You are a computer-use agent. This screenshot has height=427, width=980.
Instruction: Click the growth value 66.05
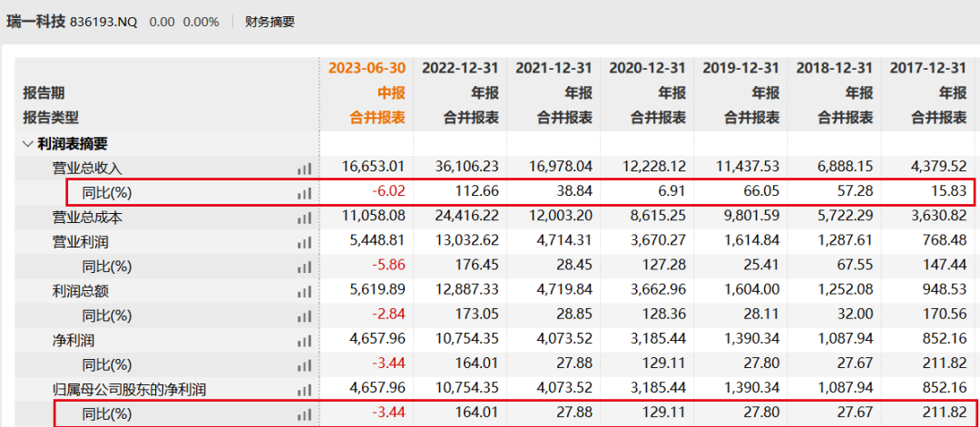click(x=763, y=191)
